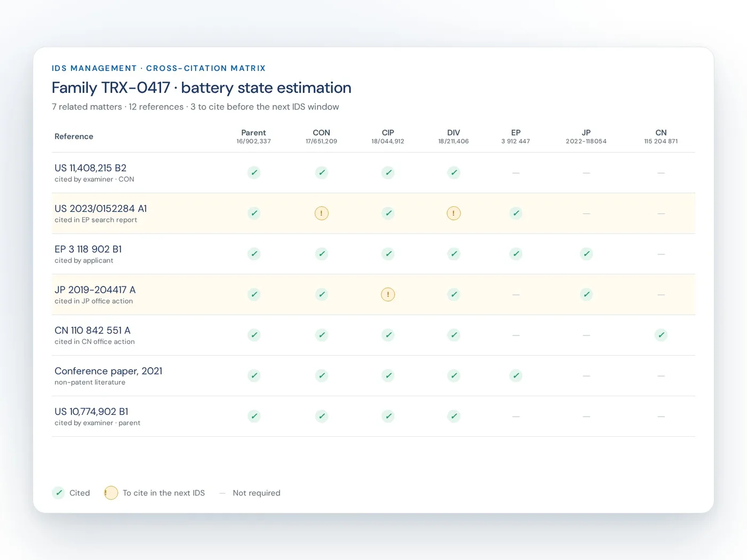Click cited checkmark for US 11,408,215 B2 under Parent

pos(254,173)
